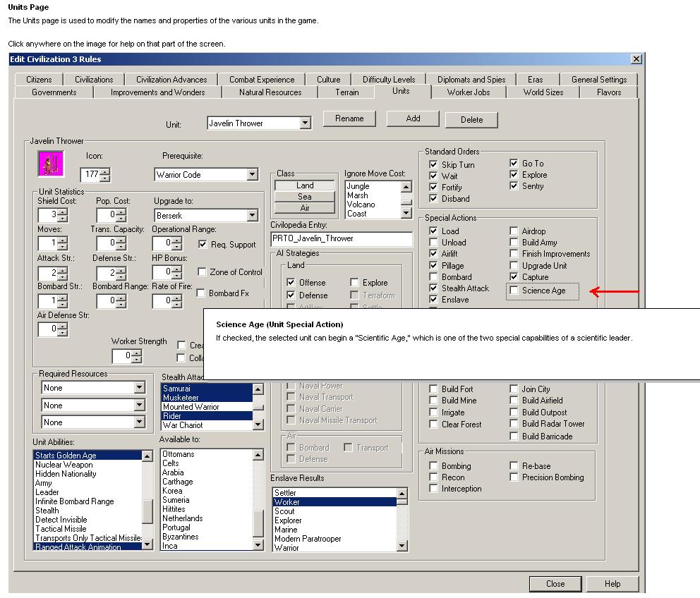The height and width of the screenshot is (598, 700).
Task: Go to the Governments tab
Action: pos(54,92)
